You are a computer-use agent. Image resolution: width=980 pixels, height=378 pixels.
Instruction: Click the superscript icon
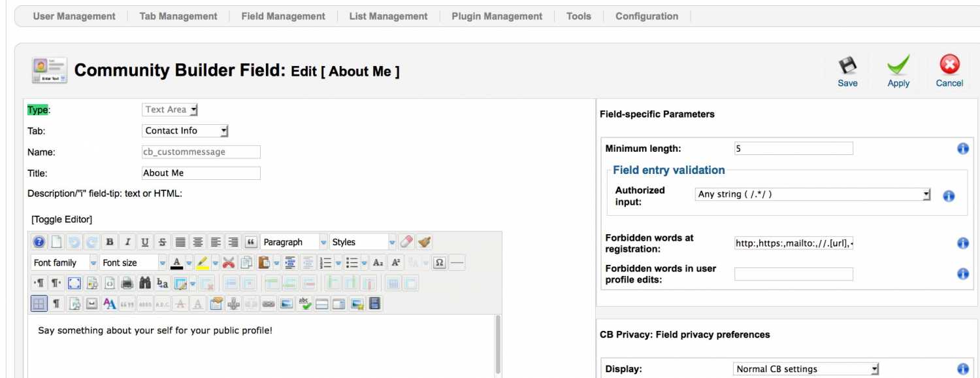click(395, 263)
